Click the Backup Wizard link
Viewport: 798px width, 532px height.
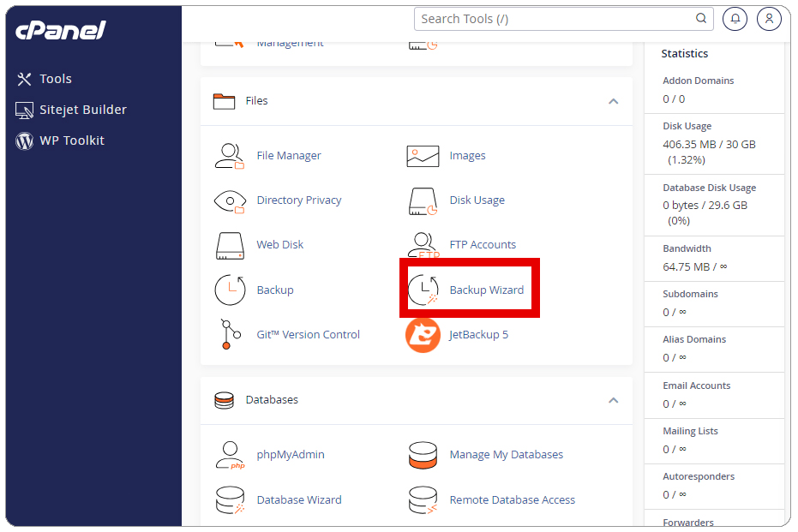(486, 290)
